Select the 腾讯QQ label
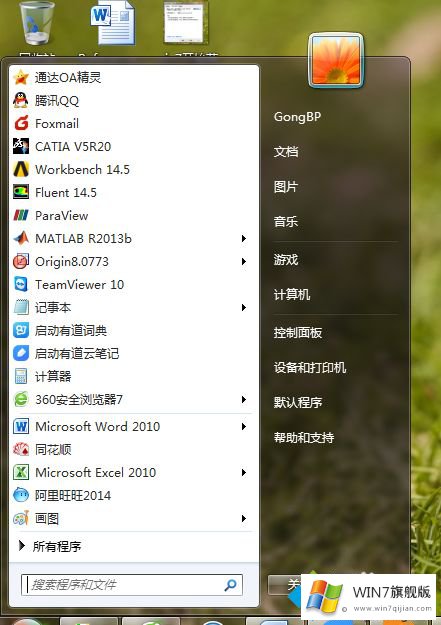 (x=57, y=100)
